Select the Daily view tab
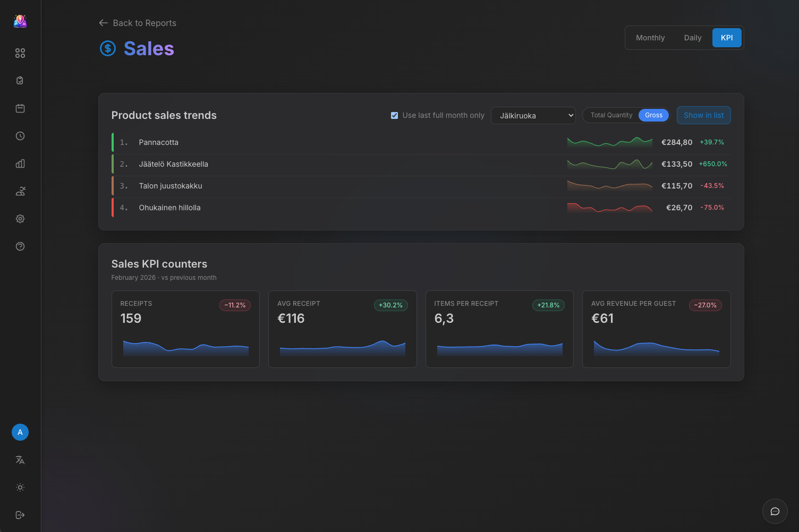Image resolution: width=799 pixels, height=532 pixels. [x=692, y=38]
